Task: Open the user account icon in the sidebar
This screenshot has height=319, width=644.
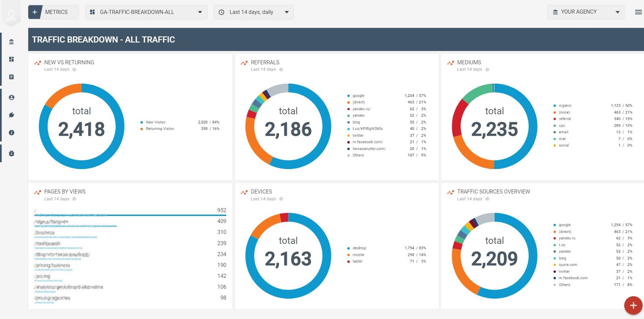Action: tap(11, 97)
